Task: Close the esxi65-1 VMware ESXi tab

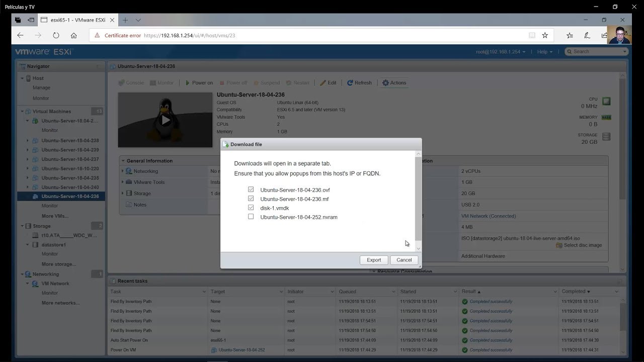Action: (x=112, y=20)
